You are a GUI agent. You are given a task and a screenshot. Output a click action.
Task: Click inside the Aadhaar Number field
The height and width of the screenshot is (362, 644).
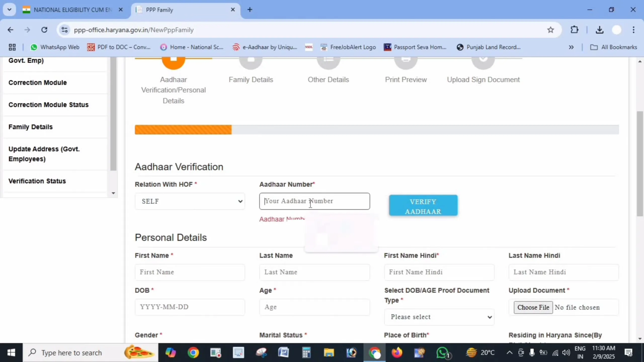(x=314, y=201)
